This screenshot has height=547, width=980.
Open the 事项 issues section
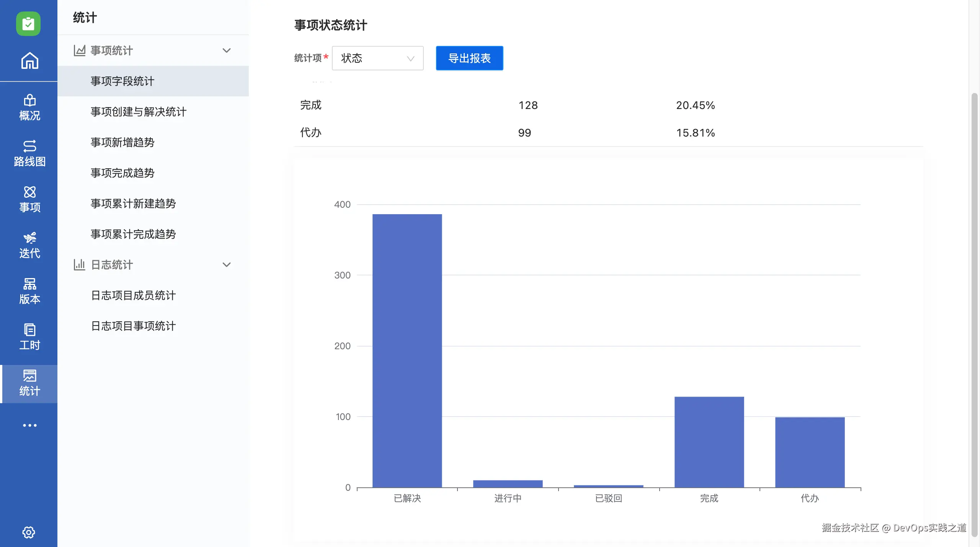29,199
